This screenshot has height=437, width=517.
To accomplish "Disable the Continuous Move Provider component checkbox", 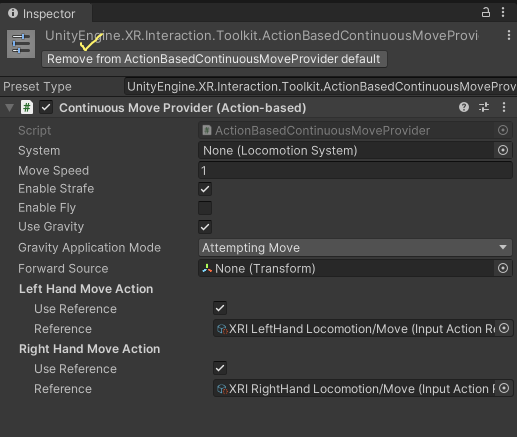I will click(x=46, y=108).
